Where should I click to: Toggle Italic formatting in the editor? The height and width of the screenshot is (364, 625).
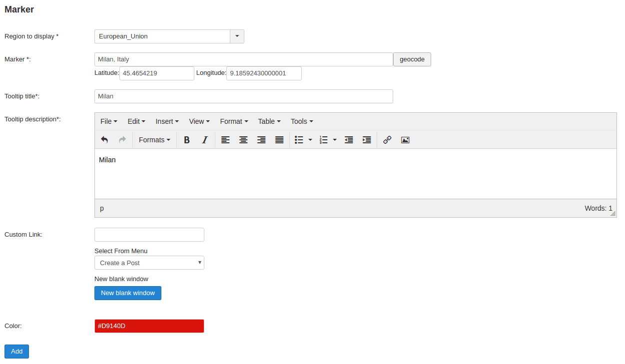(204, 140)
